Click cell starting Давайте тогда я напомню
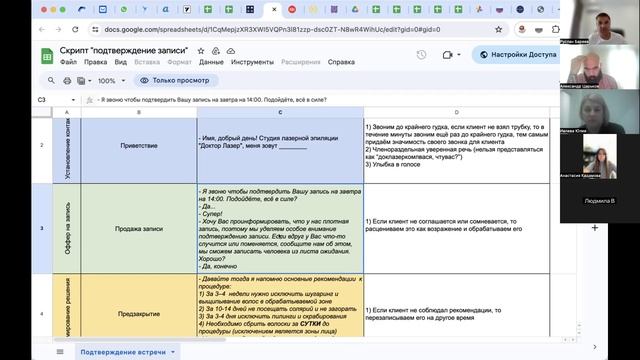This screenshot has width=640, height=360. 280,305
